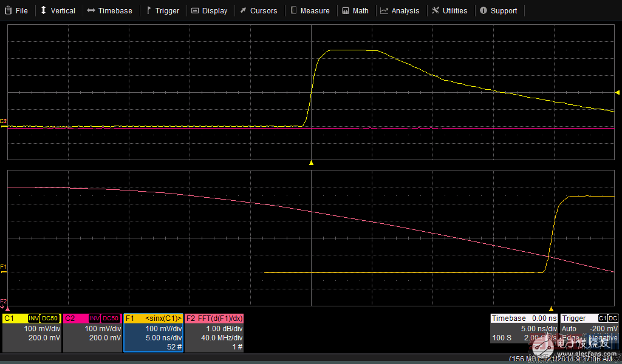Click the pink F2 marker below the lower grid
Viewport: 622px width, 364px height.
coord(7,309)
